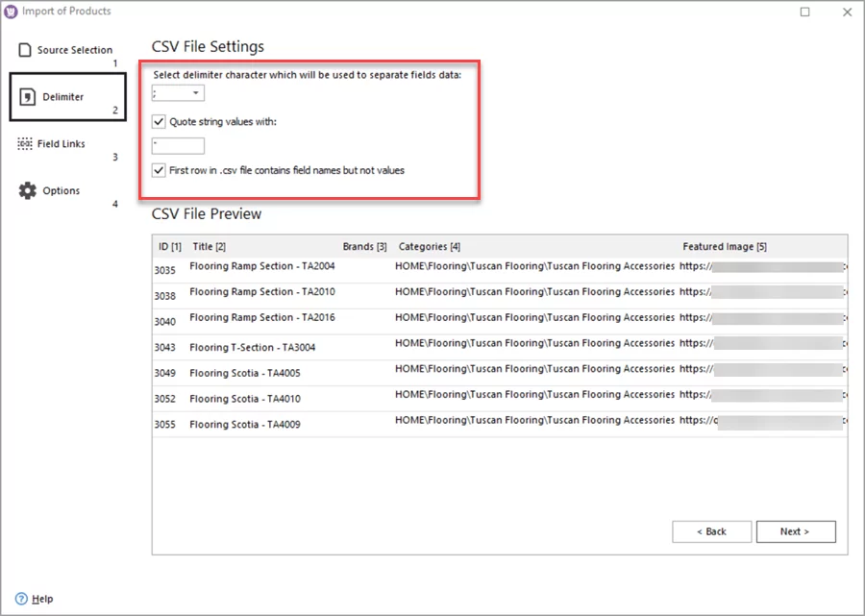Click the ID [1] column header

[x=169, y=246]
